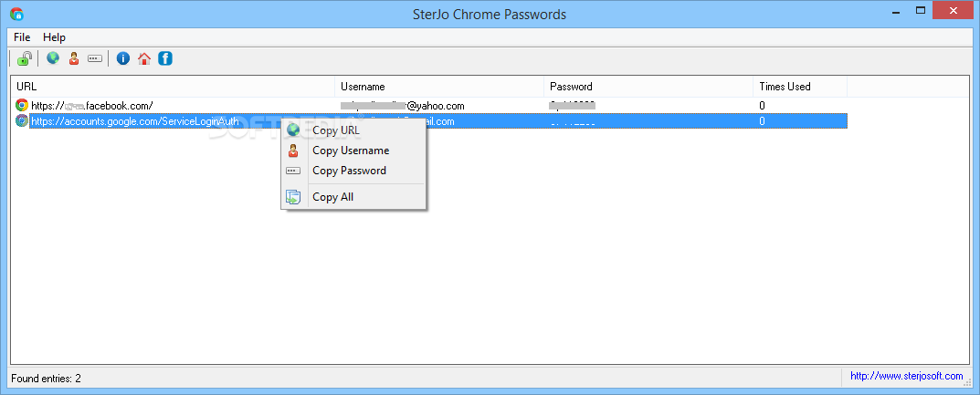Screen dimensions: 980x395
Task: Sort by the URL column header
Action: point(174,87)
